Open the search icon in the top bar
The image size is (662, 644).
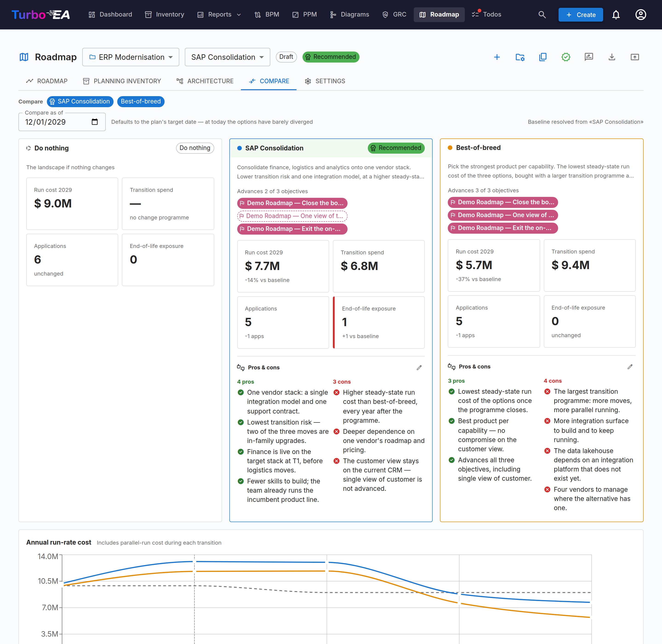[542, 14]
